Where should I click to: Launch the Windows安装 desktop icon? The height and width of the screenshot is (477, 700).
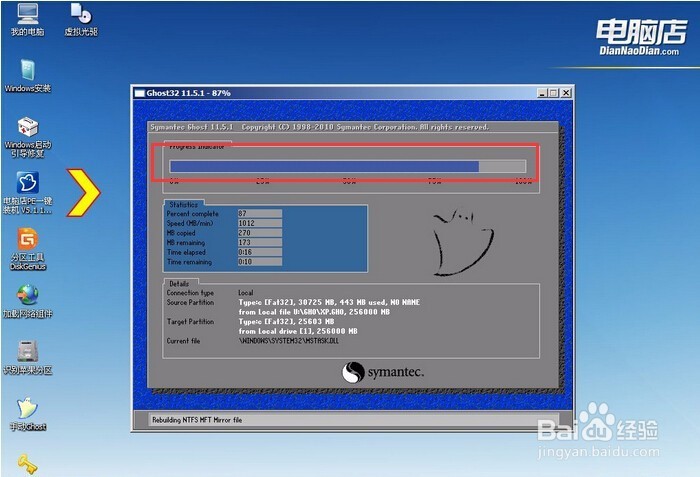[x=27, y=75]
